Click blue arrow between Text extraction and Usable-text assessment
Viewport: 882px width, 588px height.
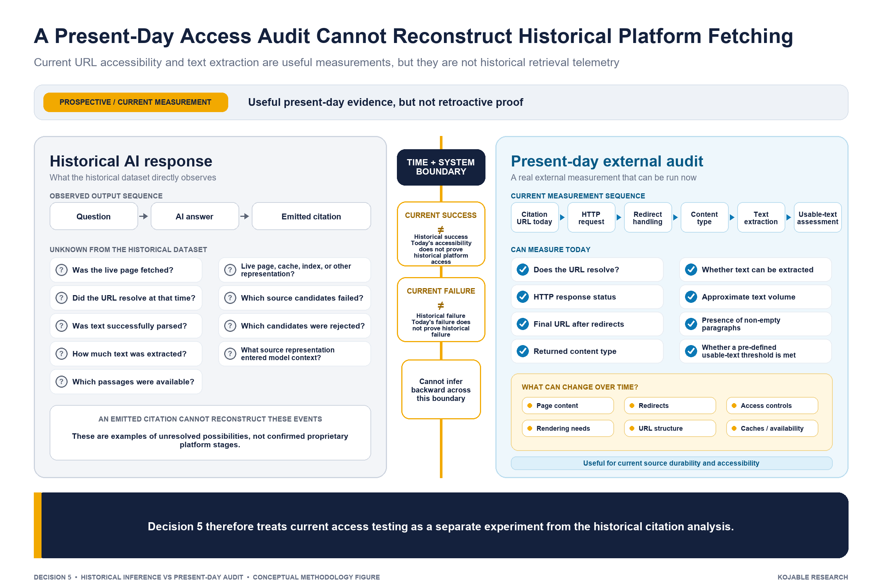coord(789,218)
